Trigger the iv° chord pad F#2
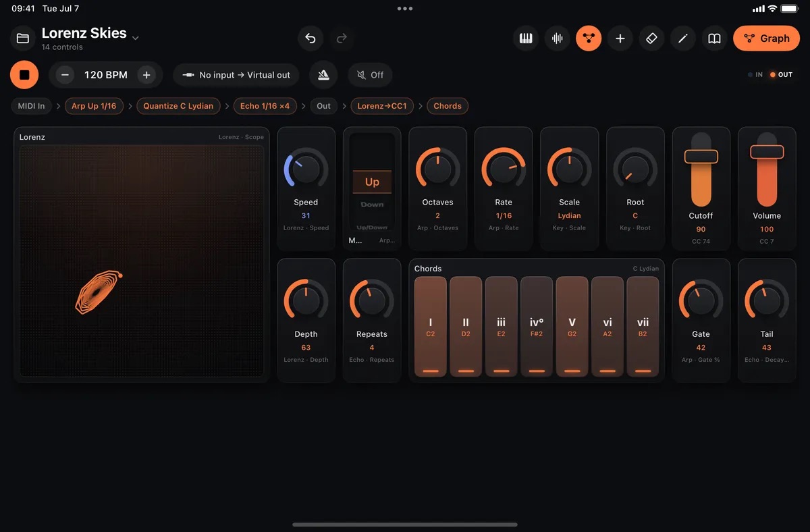 tap(537, 326)
